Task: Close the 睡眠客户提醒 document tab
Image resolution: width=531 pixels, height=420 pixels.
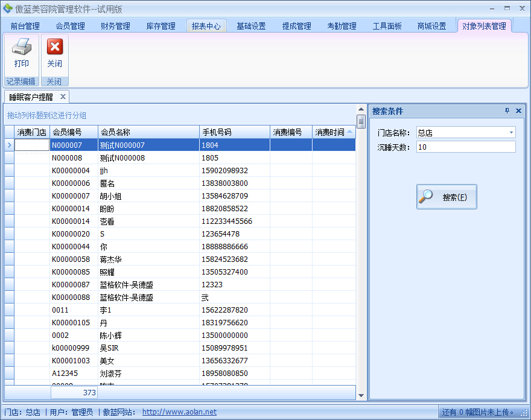Action: [x=63, y=97]
